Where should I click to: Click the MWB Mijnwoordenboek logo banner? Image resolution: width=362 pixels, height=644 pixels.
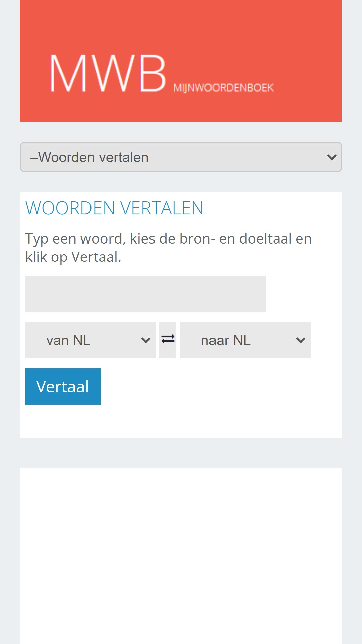[x=181, y=61]
